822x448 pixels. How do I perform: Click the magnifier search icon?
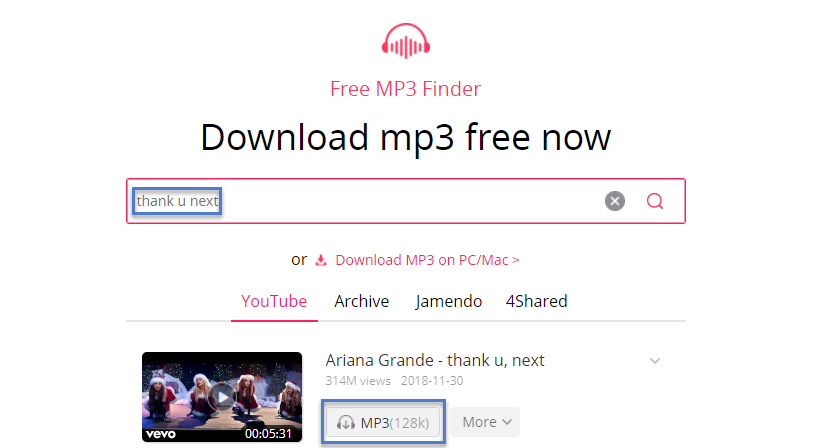[x=655, y=201]
